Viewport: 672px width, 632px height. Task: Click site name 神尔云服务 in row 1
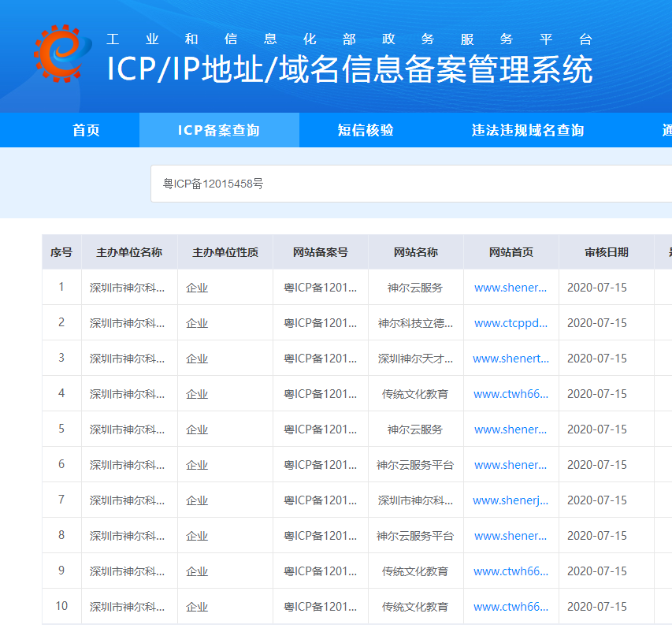pos(415,288)
